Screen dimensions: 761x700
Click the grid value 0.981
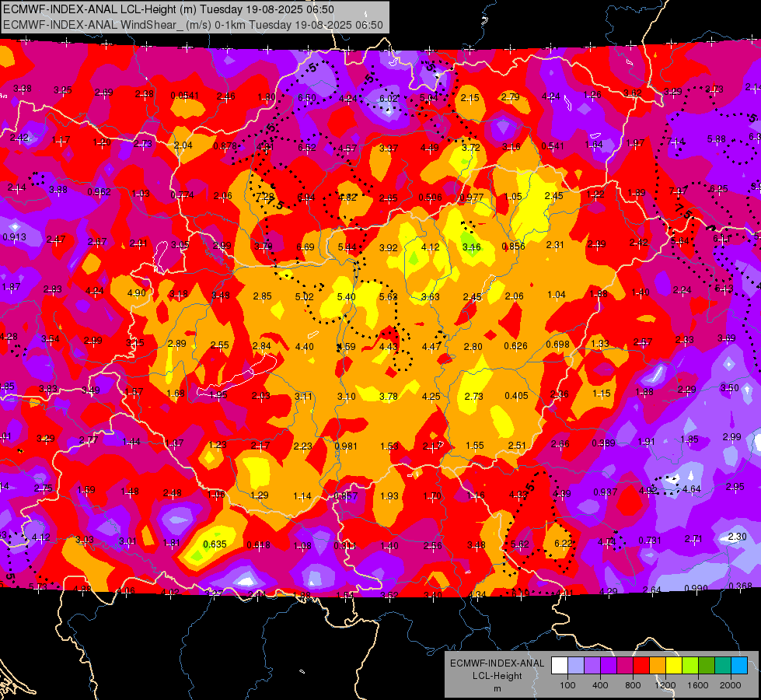coord(346,446)
